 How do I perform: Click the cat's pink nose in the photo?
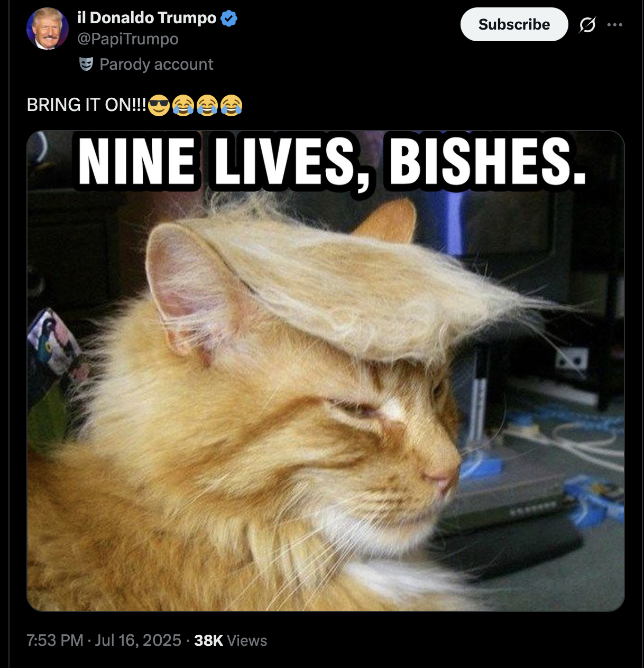pyautogui.click(x=441, y=480)
